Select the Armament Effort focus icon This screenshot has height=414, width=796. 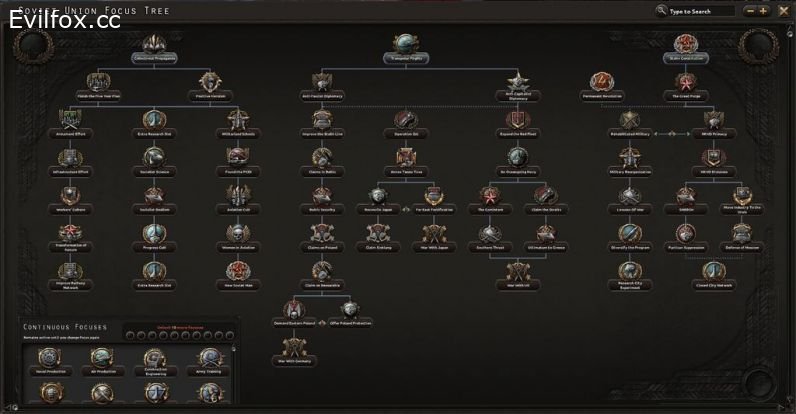(71, 120)
